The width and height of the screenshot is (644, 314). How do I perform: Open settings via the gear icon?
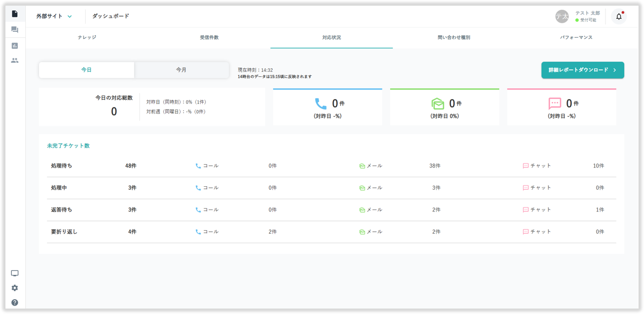pos(14,288)
